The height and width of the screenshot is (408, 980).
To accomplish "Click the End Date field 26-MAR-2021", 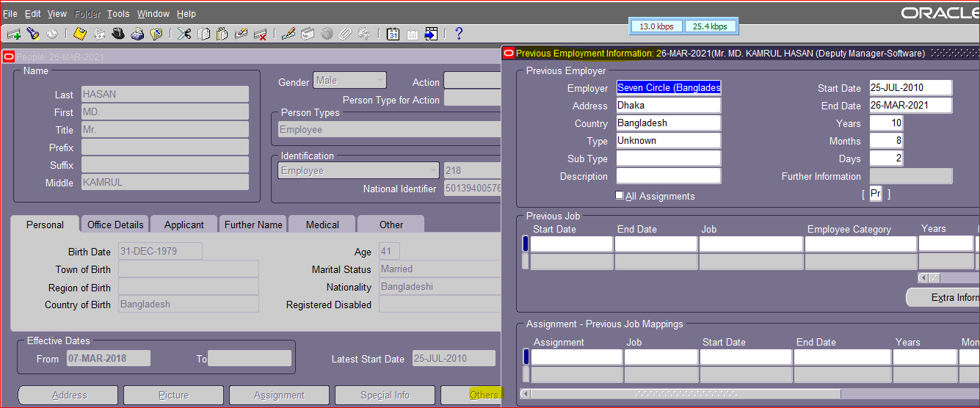I will [x=911, y=105].
